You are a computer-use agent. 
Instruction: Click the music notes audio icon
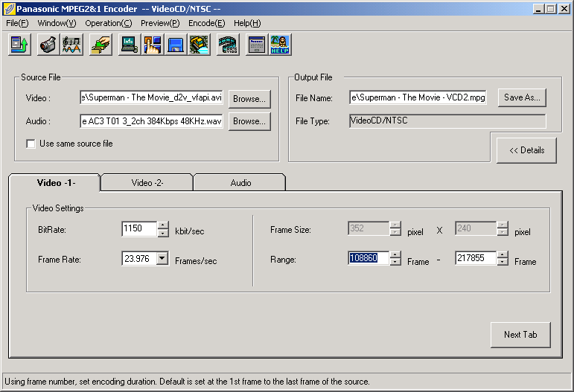coord(71,45)
